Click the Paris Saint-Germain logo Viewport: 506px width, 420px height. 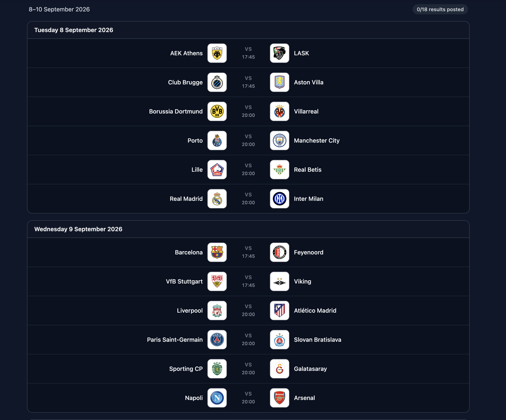coord(217,340)
